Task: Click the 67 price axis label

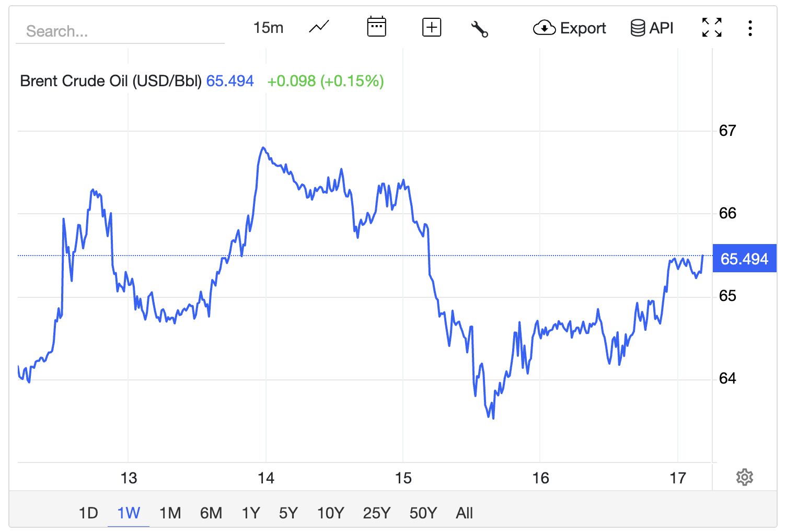Action: 727,130
